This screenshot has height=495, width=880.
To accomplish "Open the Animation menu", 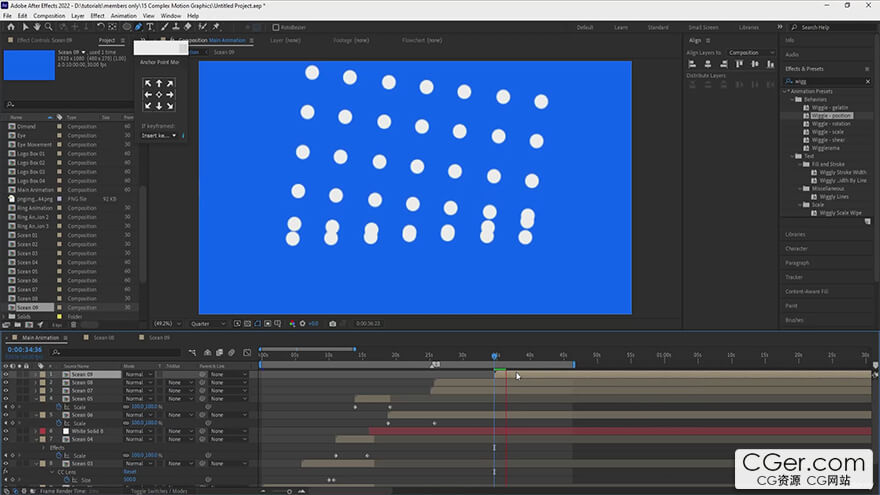I will tap(123, 16).
